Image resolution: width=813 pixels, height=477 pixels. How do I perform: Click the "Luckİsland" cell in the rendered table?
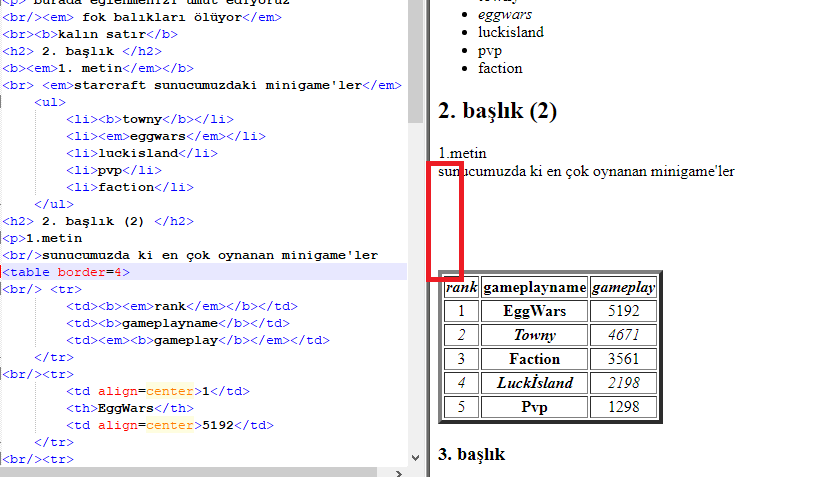(x=535, y=383)
